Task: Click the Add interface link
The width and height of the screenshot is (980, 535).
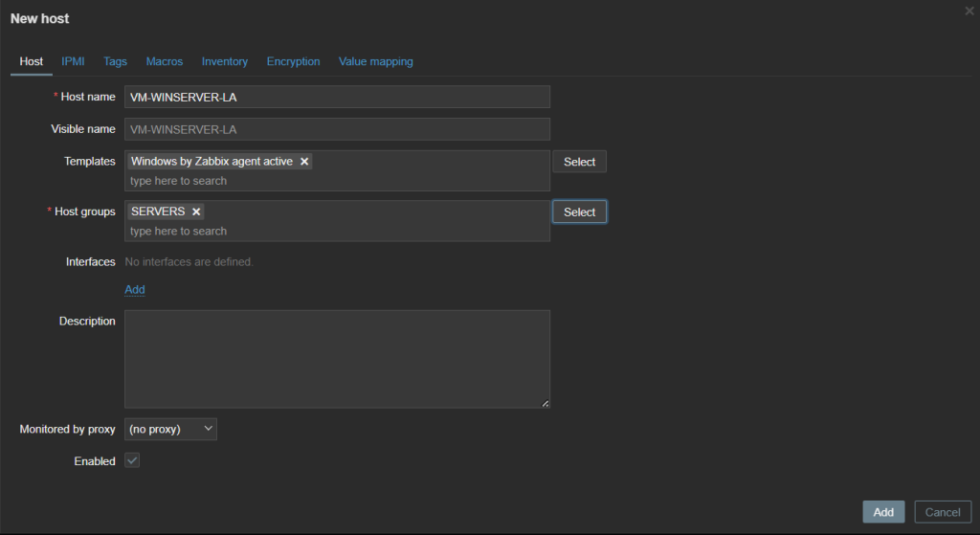Action: click(x=135, y=289)
